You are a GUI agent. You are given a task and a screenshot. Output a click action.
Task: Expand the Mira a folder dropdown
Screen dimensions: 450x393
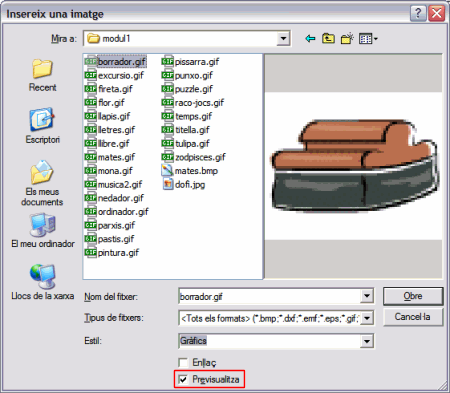tap(283, 39)
